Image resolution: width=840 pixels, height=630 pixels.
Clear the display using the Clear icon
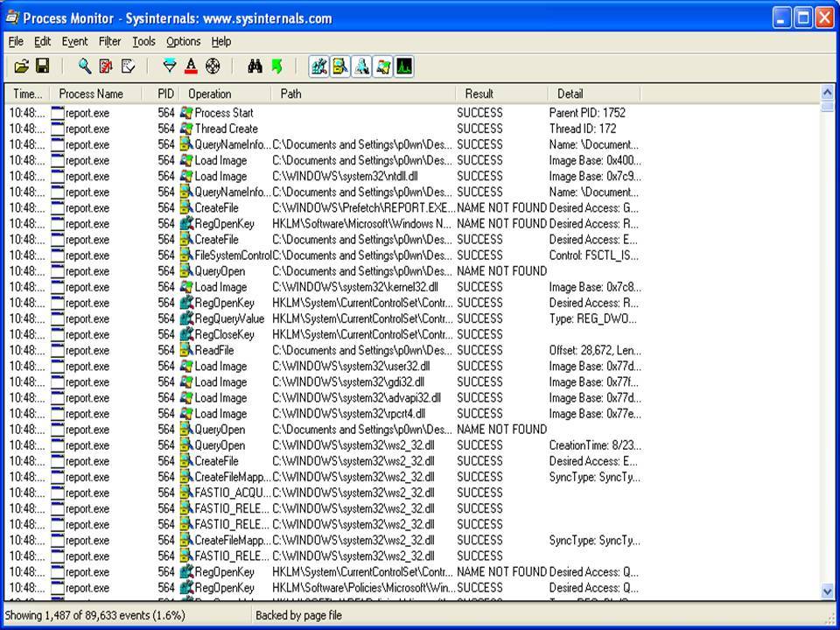tap(128, 66)
